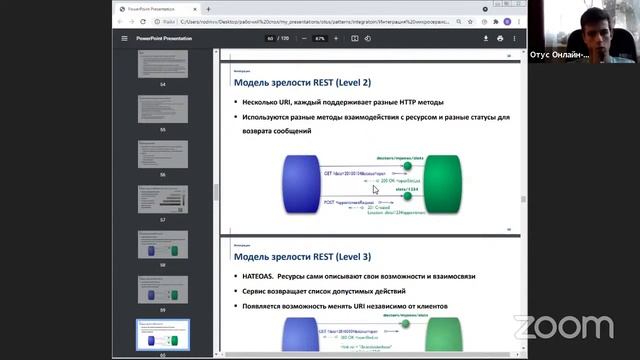
Task: Click the 67% zoom level field
Action: click(320, 38)
